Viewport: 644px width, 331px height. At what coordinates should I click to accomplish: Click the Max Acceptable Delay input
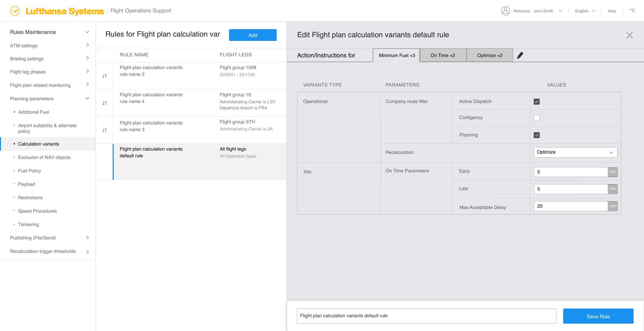click(x=571, y=206)
